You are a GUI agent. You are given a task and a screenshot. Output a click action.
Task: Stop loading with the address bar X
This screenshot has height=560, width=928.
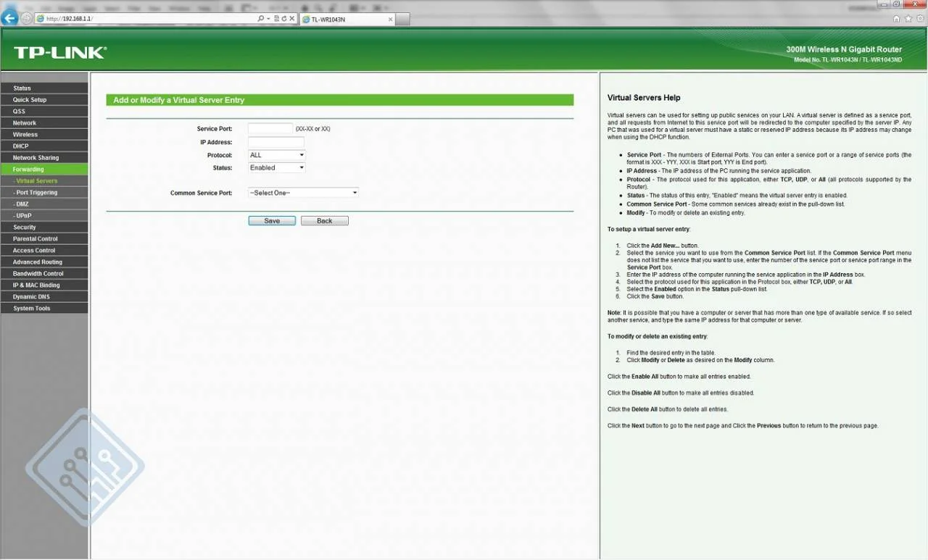tap(292, 18)
